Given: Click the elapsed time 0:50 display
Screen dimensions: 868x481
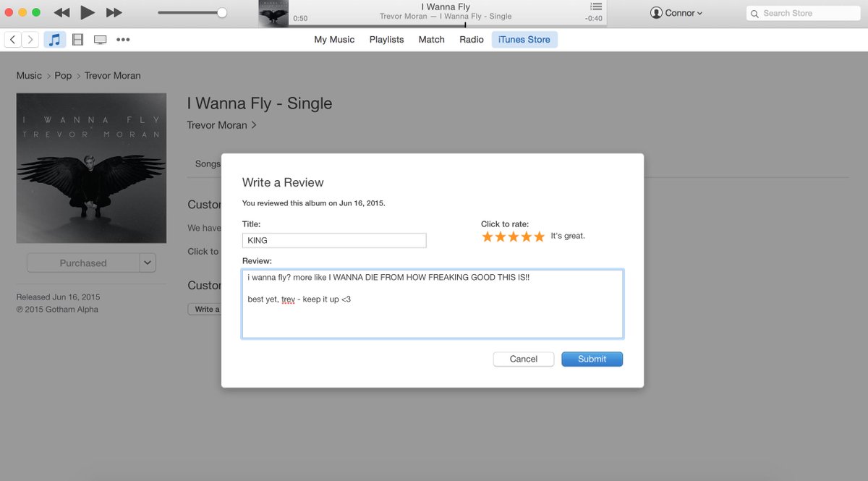Looking at the screenshot, I should tap(300, 19).
